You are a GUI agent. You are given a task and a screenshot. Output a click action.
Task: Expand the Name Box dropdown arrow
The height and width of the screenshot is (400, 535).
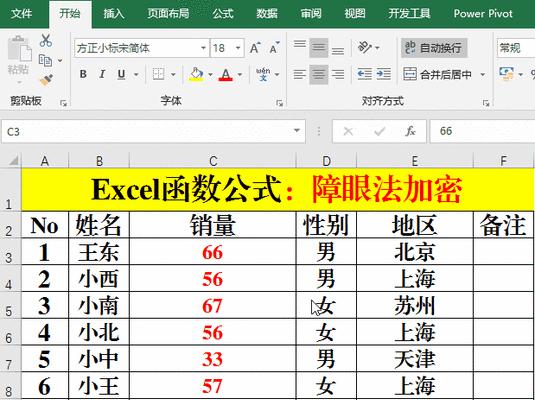pyautogui.click(x=297, y=131)
